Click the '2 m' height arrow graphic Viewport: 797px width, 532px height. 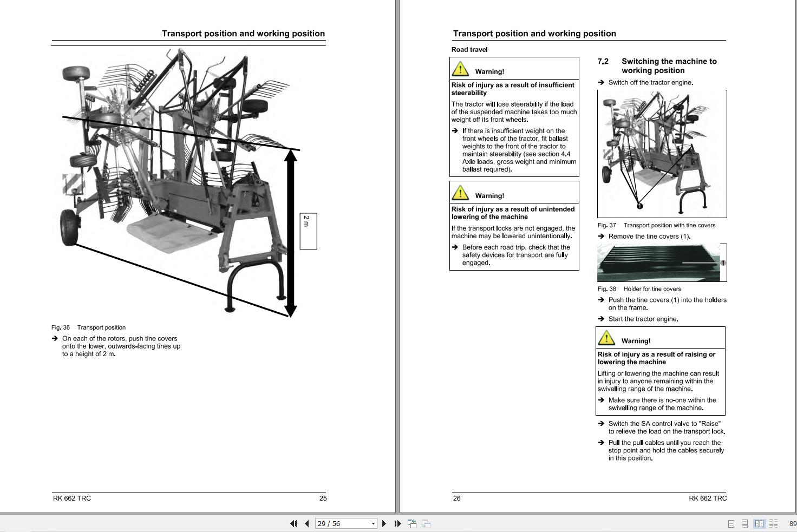[x=291, y=233]
